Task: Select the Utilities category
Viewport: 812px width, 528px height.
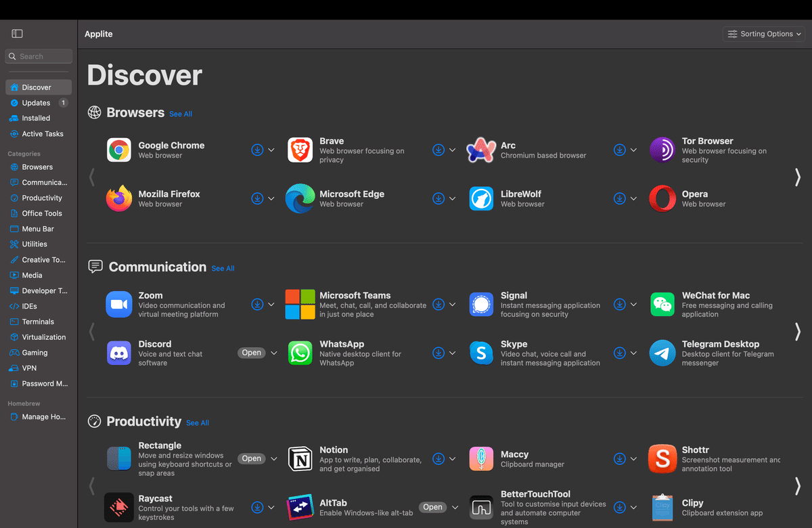Action: tap(39, 244)
